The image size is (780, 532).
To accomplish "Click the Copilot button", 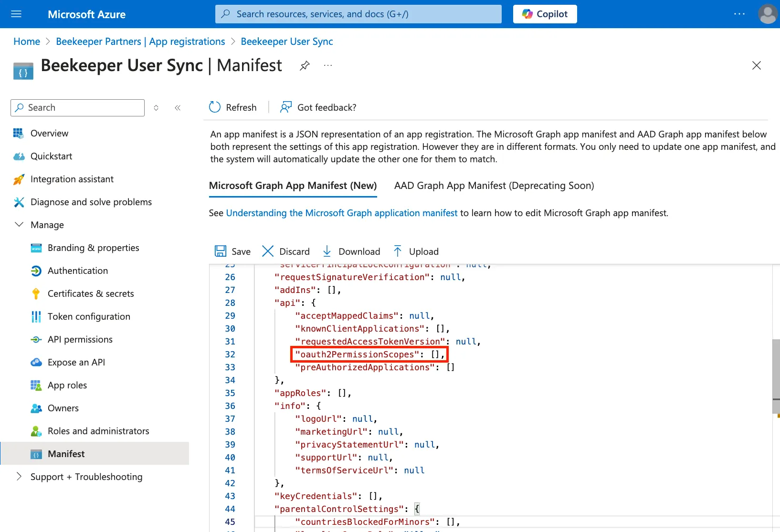I will pyautogui.click(x=545, y=14).
